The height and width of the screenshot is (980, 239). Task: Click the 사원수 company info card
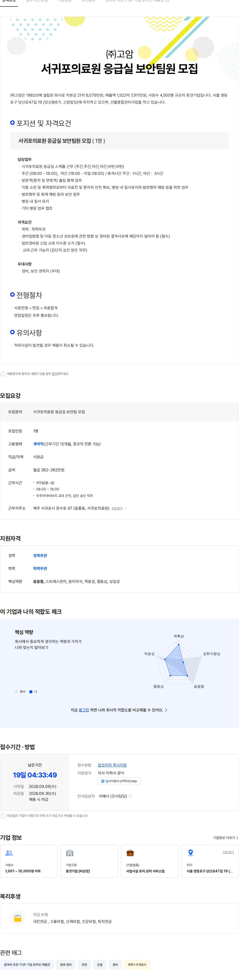point(29,861)
